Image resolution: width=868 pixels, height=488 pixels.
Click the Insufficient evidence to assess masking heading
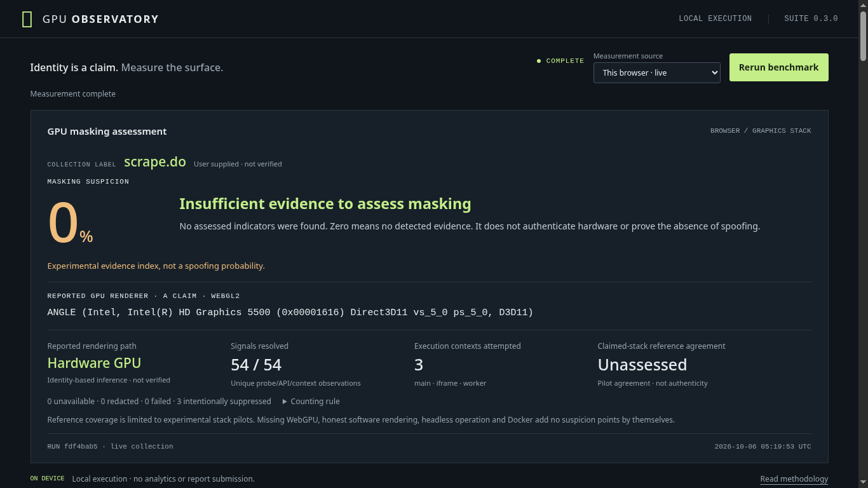tap(325, 204)
